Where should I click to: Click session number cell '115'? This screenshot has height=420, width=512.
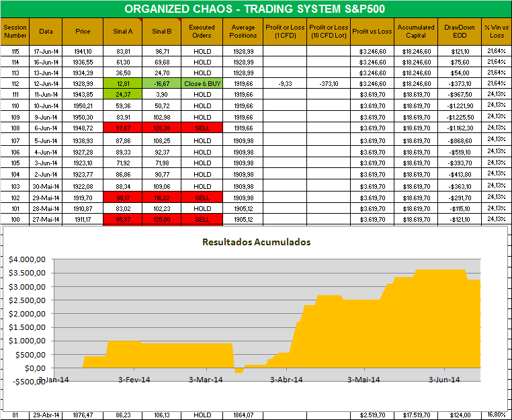pyautogui.click(x=15, y=51)
